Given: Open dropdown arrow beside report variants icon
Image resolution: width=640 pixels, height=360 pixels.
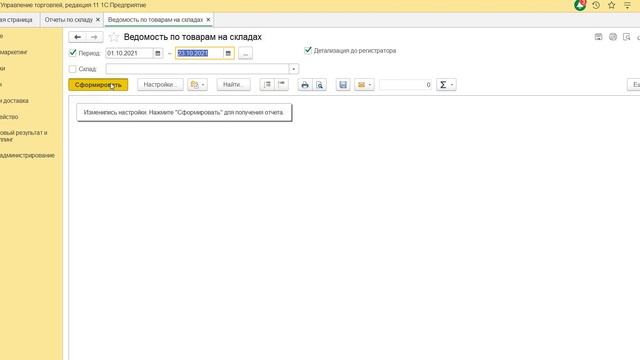Looking at the screenshot, I should coord(203,85).
